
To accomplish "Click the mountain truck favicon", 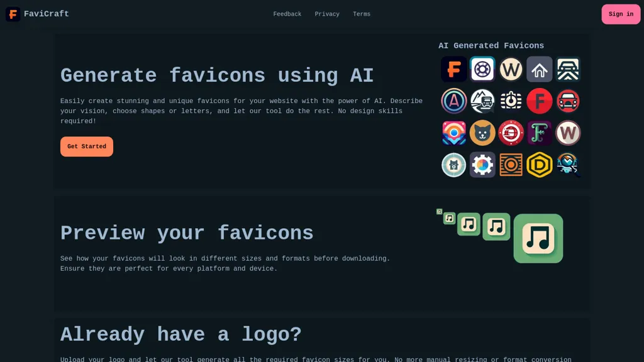I will pyautogui.click(x=482, y=101).
